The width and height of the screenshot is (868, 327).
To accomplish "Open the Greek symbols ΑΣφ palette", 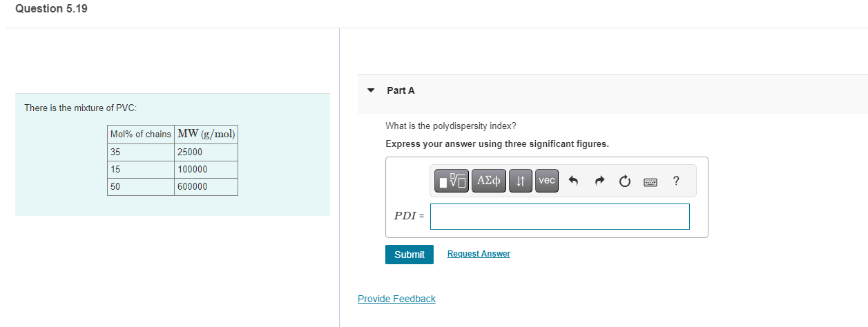I will click(x=489, y=181).
